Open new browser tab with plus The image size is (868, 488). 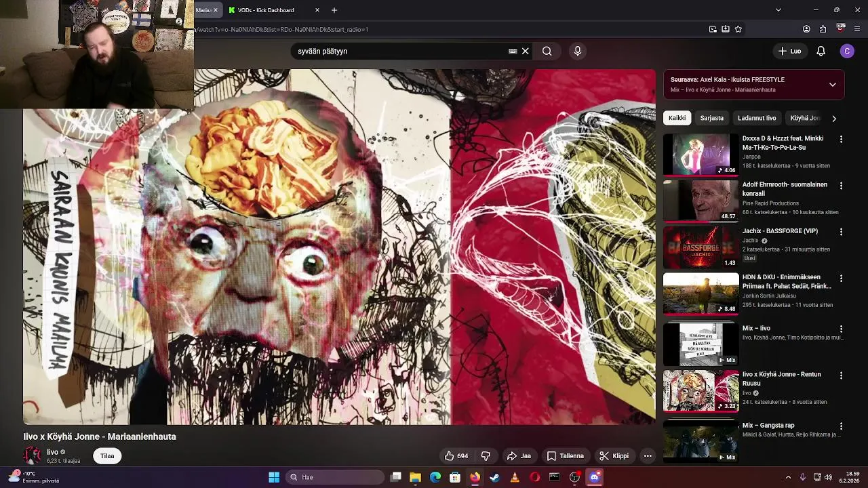334,10
